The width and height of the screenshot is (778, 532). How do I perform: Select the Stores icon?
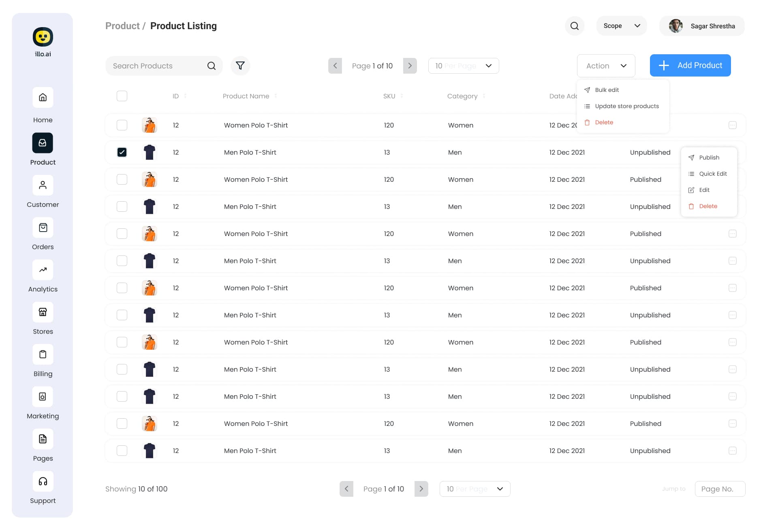point(43,312)
